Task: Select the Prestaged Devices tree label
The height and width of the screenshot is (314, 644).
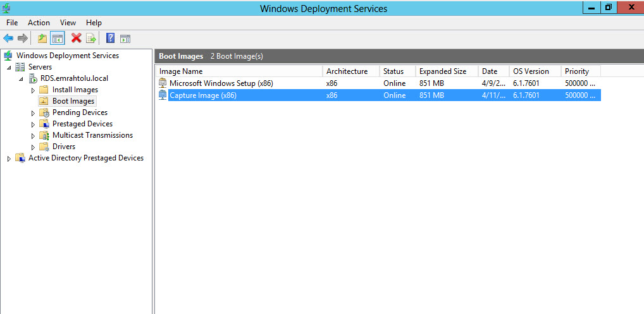Action: (82, 124)
